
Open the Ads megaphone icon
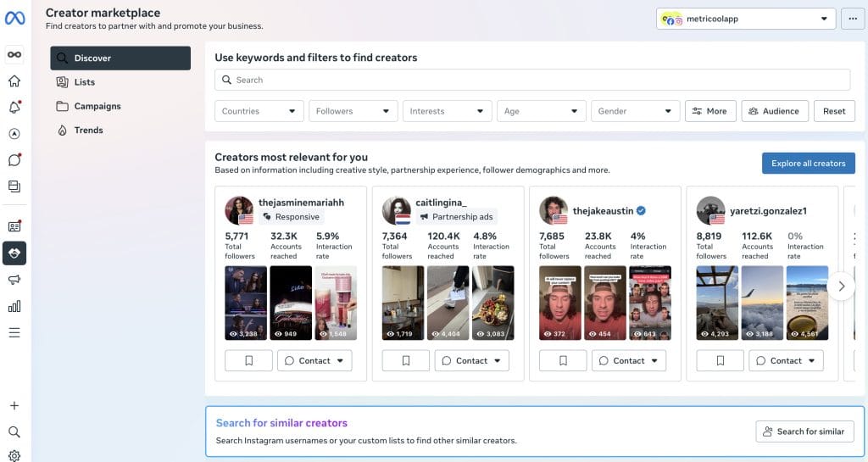(14, 280)
